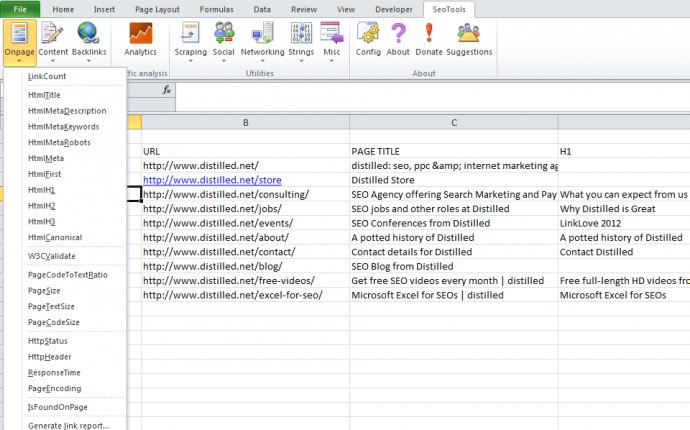Select the 'PAGE TITLE' header cell

point(454,151)
